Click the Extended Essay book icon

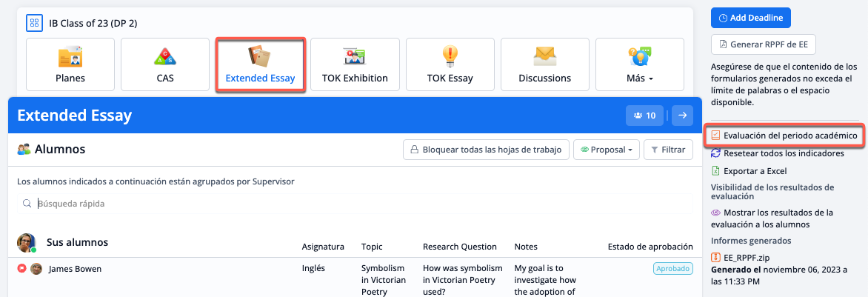click(x=259, y=56)
